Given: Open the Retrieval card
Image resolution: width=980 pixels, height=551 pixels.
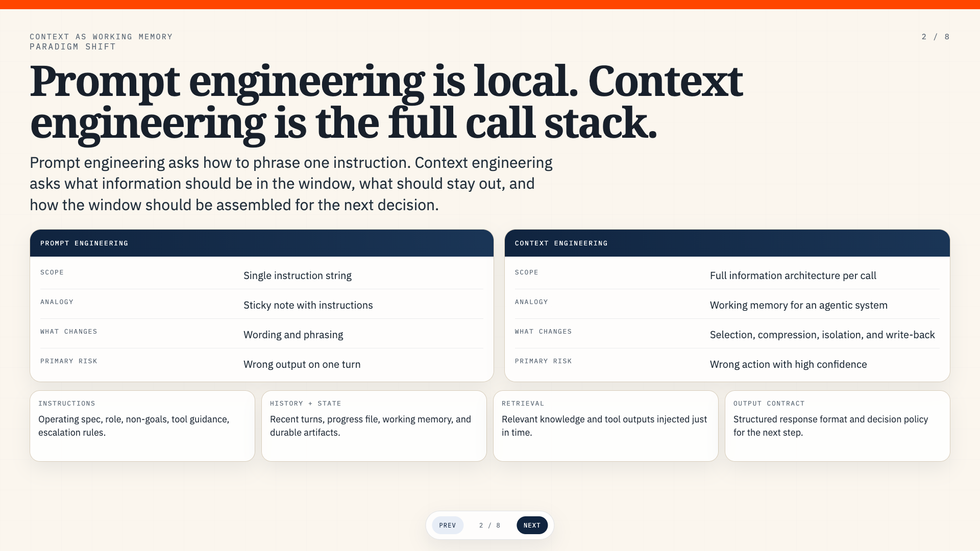Looking at the screenshot, I should [x=606, y=426].
